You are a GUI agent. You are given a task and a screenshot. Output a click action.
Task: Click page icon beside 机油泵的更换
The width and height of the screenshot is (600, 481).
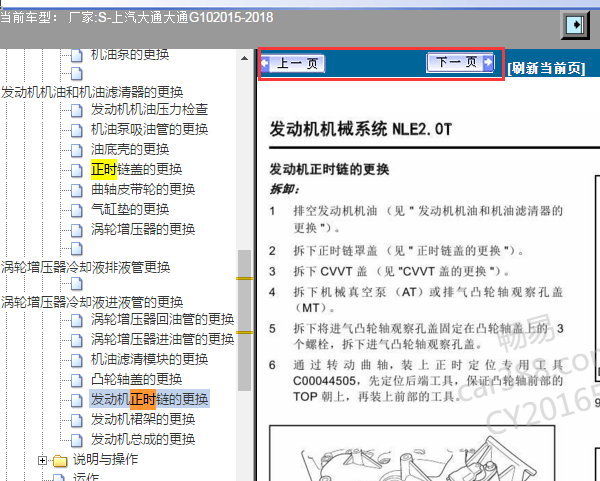click(x=77, y=55)
